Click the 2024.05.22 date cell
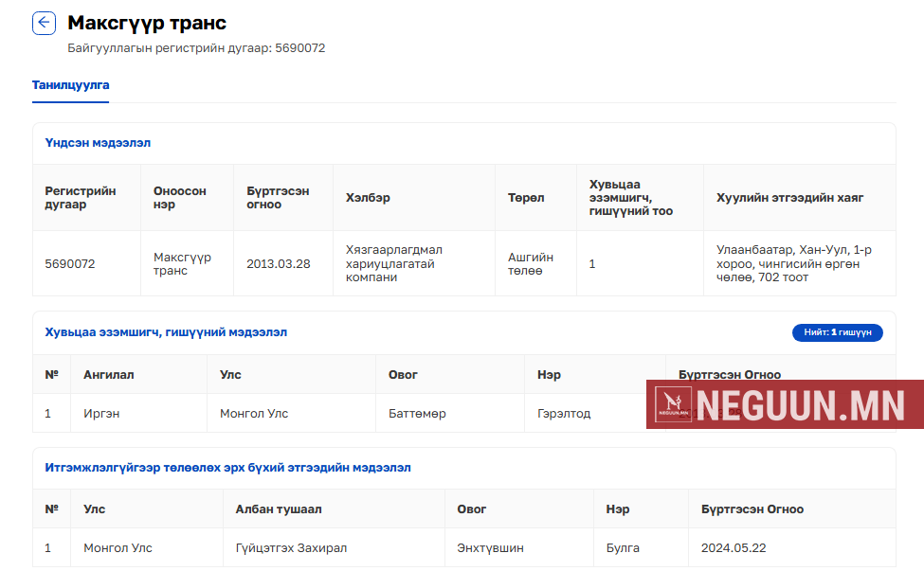This screenshot has width=924, height=571. [733, 548]
